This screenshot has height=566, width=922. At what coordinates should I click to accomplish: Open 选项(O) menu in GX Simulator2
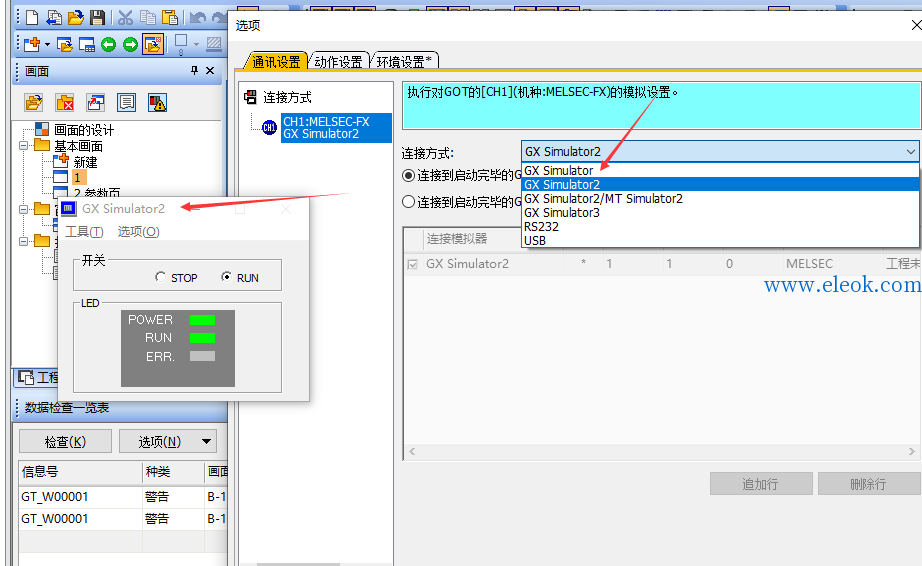[138, 232]
